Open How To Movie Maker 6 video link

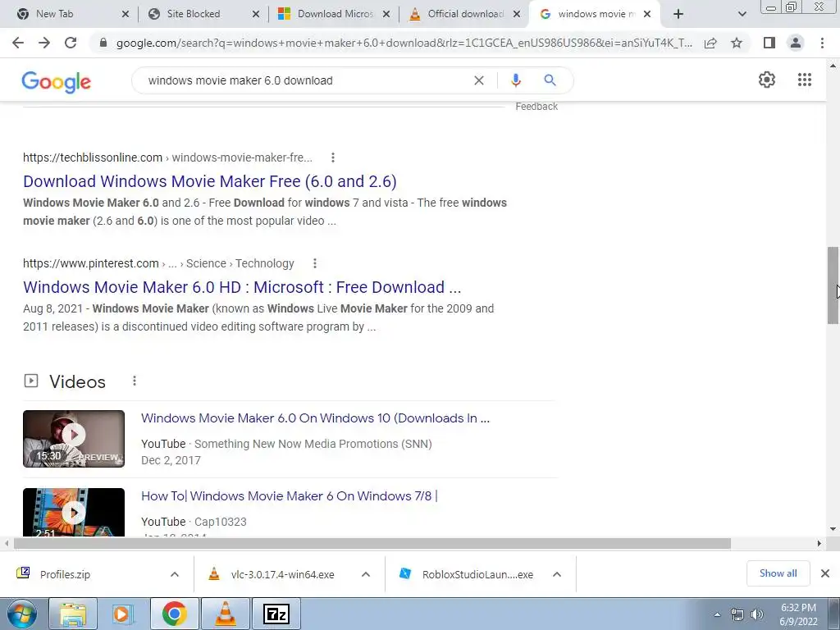click(x=290, y=496)
